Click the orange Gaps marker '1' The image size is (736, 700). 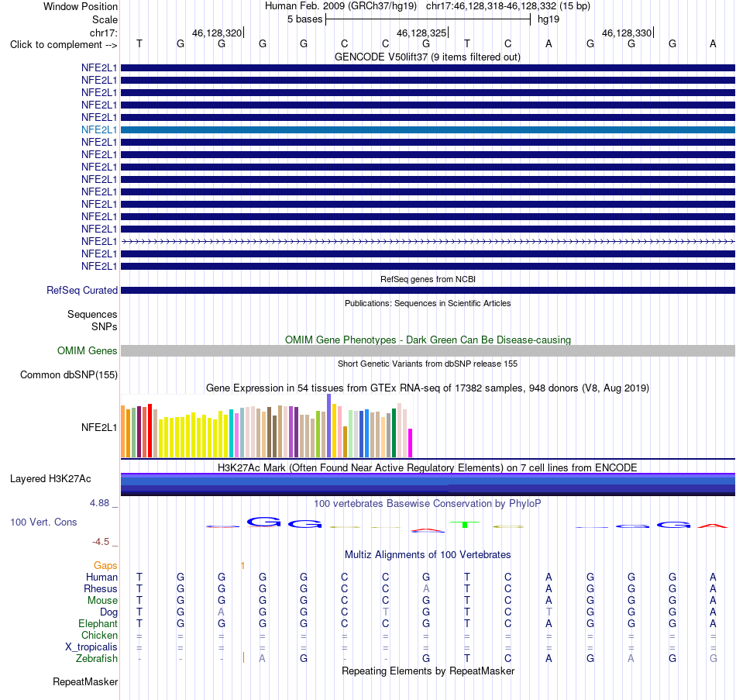[242, 566]
